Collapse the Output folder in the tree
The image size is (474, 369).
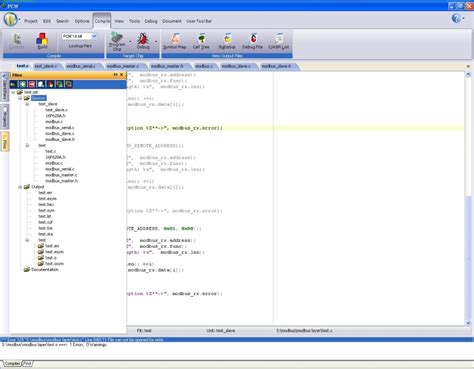[20, 187]
